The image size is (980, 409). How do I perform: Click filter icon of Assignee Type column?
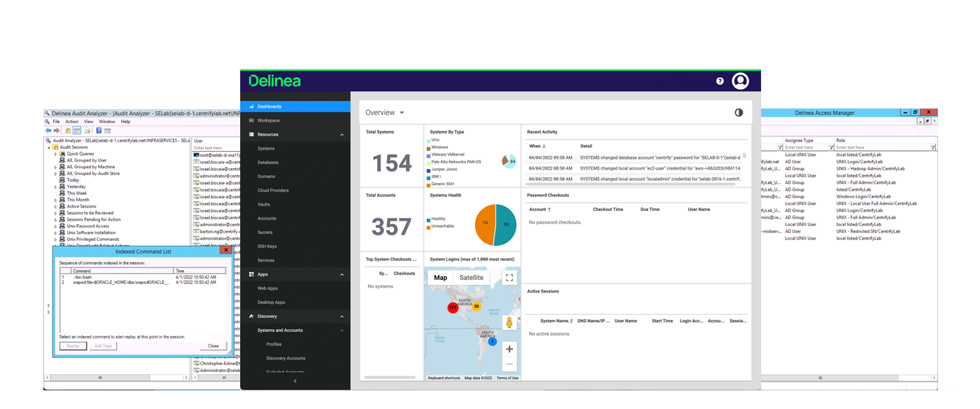click(832, 148)
